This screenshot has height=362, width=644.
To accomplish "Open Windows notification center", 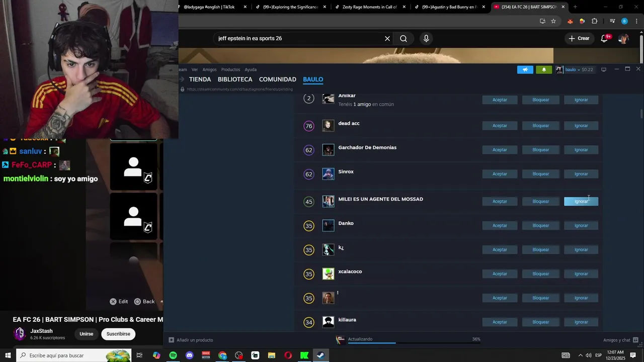I will tap(633, 355).
